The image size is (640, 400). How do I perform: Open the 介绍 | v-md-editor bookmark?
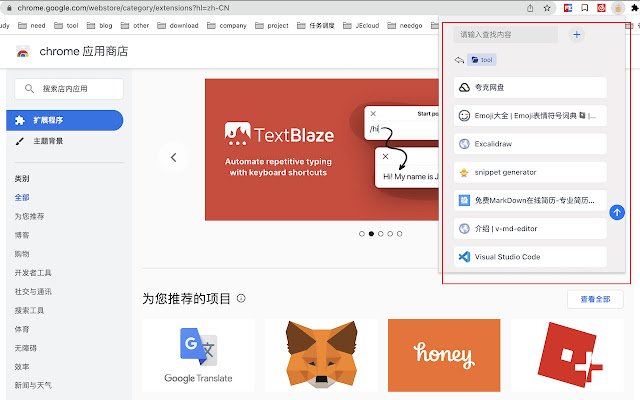coord(530,229)
